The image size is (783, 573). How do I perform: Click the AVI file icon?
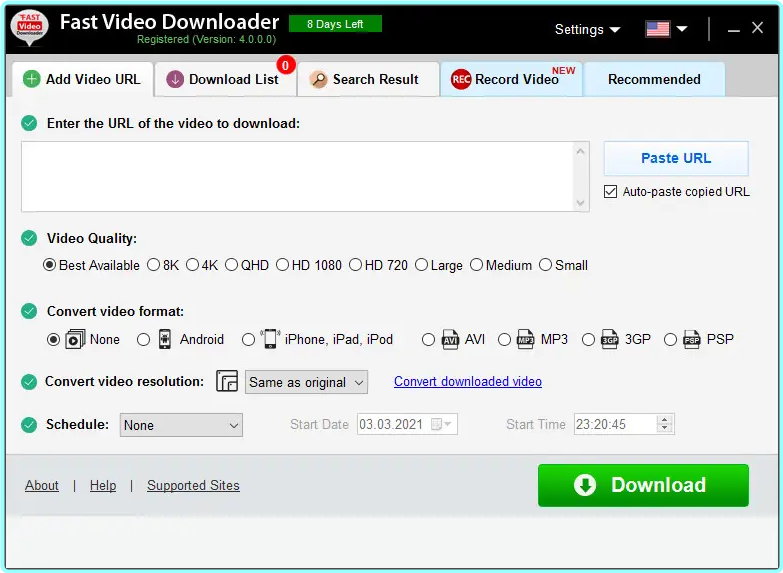click(x=450, y=339)
